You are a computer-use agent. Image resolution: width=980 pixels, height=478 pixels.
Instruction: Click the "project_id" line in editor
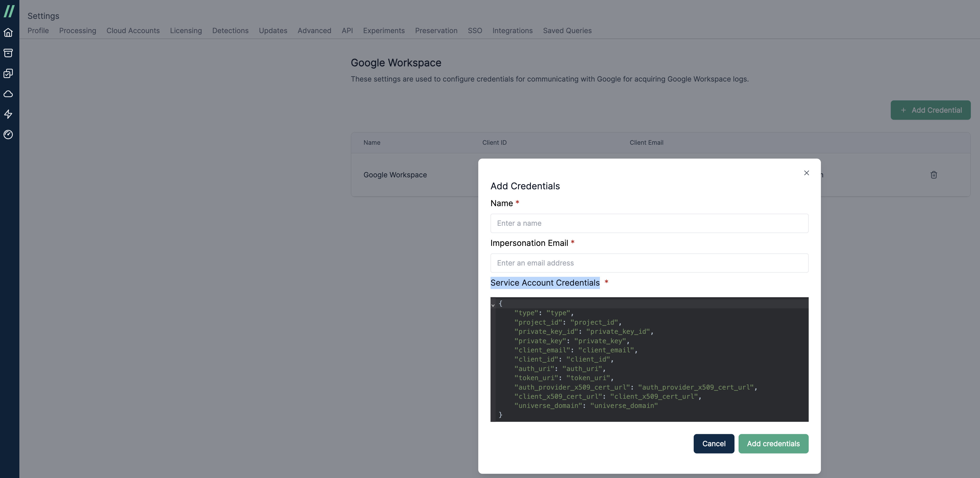coord(568,323)
